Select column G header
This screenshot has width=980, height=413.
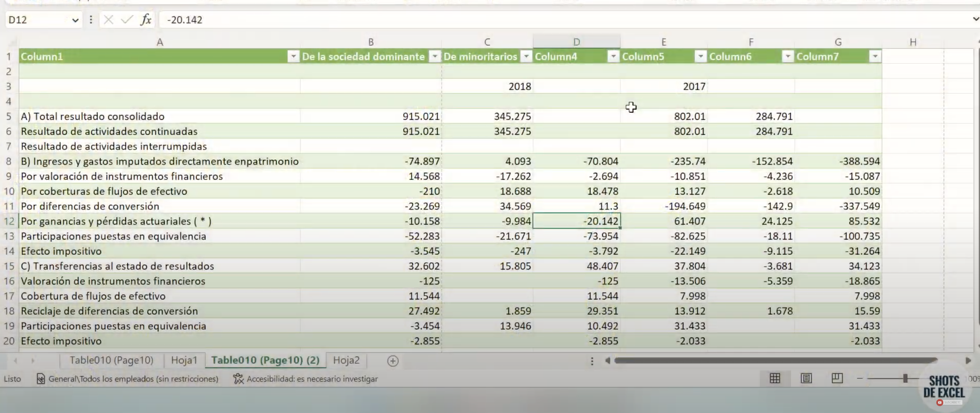(x=838, y=42)
